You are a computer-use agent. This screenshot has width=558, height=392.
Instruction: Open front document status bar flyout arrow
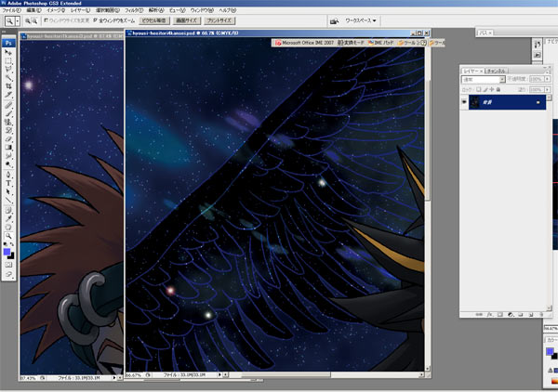click(x=219, y=374)
